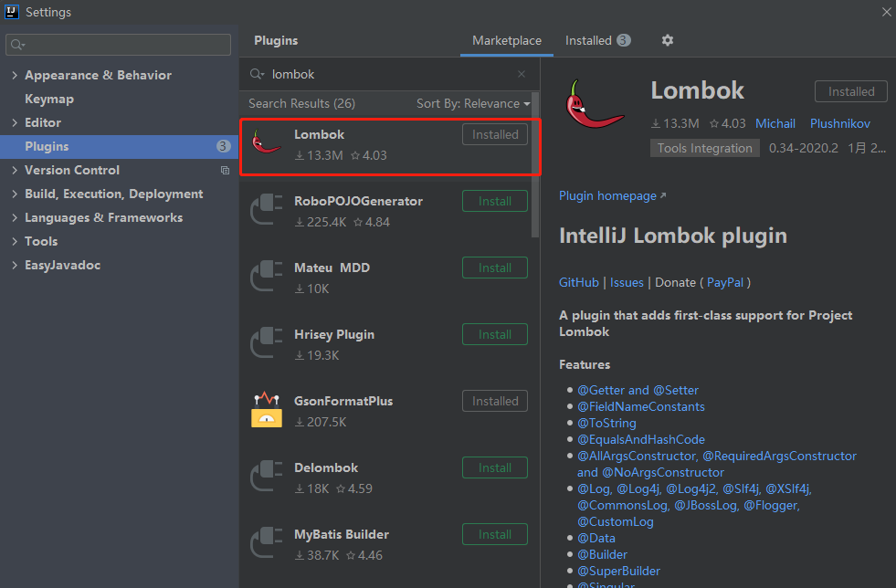Open the @Getter and @Setter link
Image resolution: width=896 pixels, height=588 pixels.
[638, 390]
